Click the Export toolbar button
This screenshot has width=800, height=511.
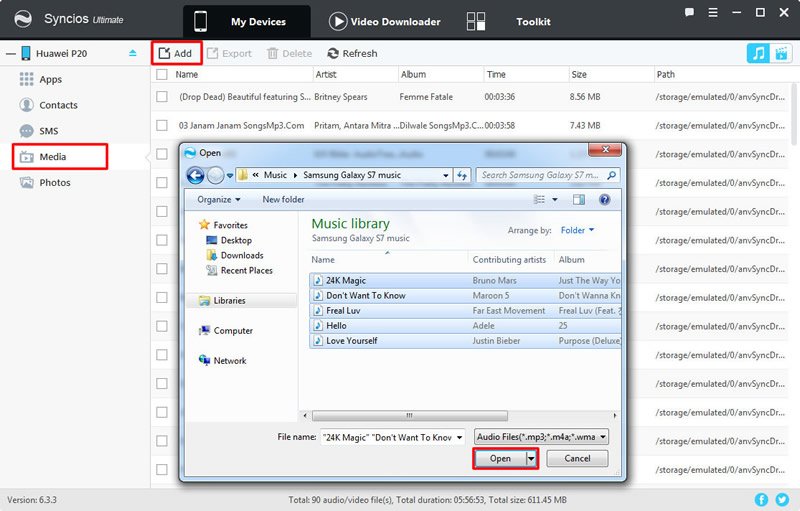point(229,53)
